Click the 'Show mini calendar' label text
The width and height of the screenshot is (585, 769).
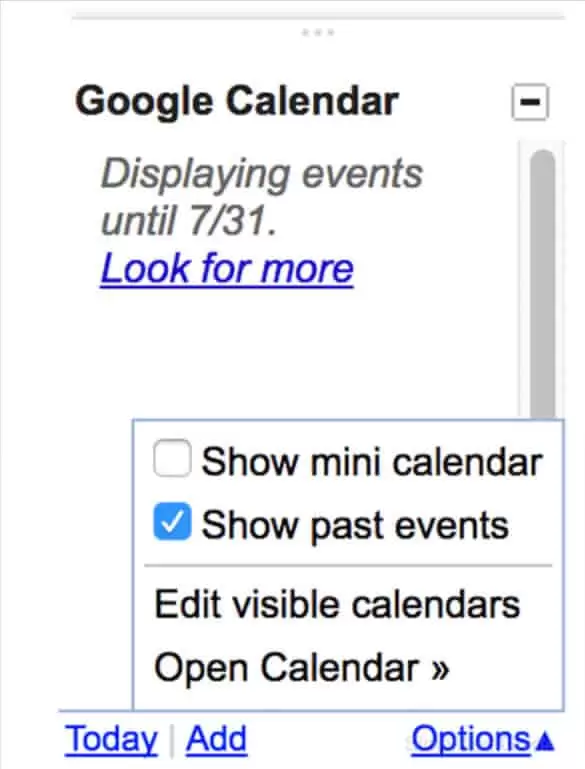click(372, 462)
